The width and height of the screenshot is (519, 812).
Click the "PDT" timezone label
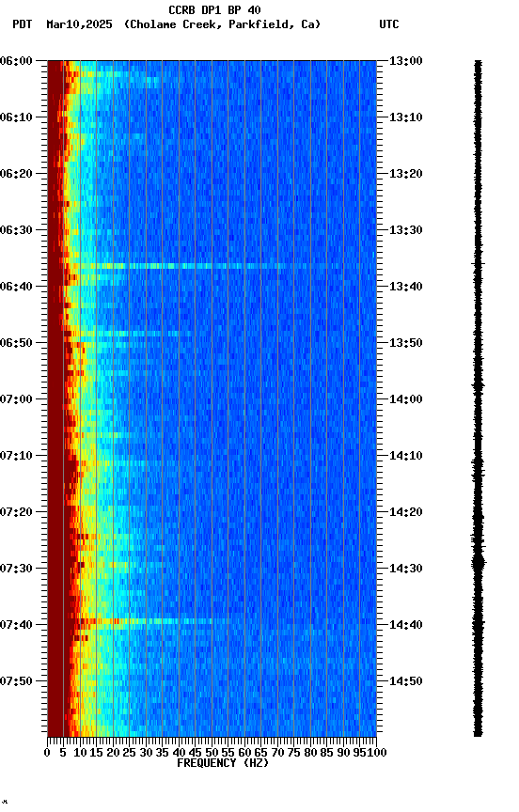coord(23,24)
